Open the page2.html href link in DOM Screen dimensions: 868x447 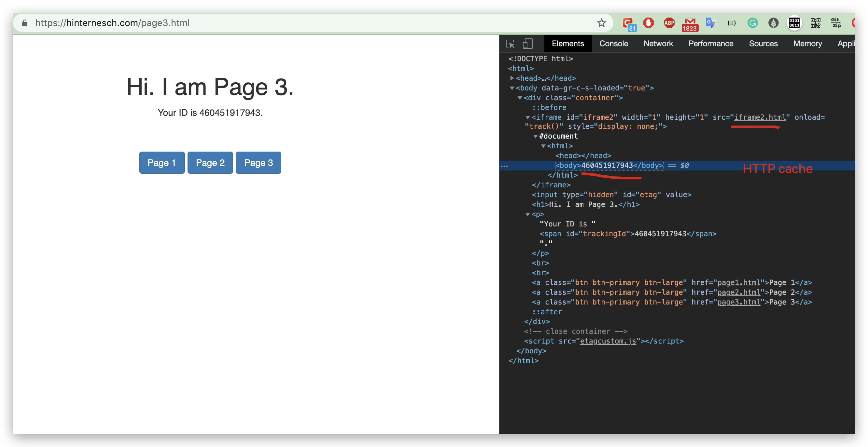pos(739,292)
